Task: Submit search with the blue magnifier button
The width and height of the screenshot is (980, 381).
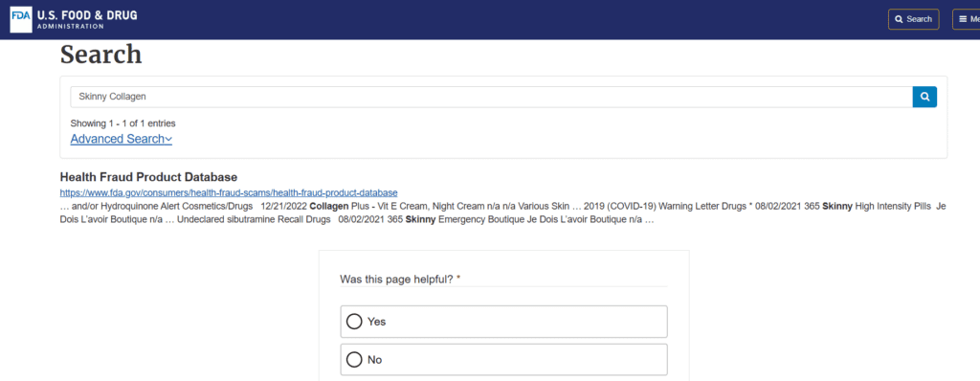Action: point(924,97)
